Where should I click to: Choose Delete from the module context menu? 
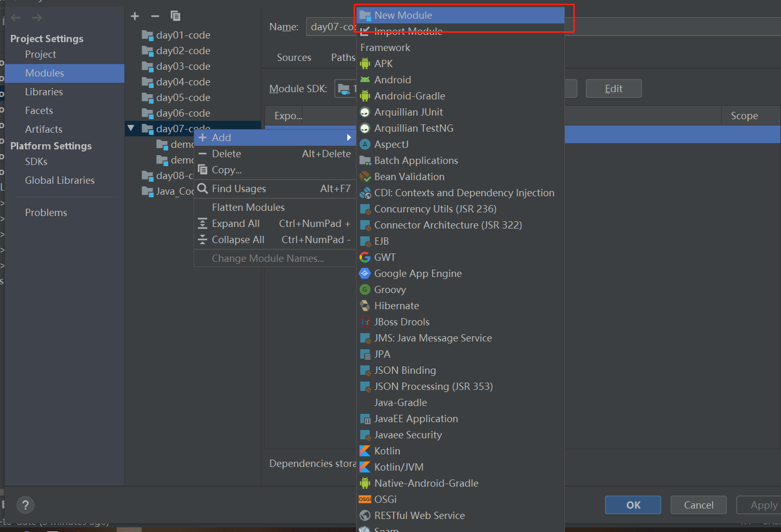(275, 154)
